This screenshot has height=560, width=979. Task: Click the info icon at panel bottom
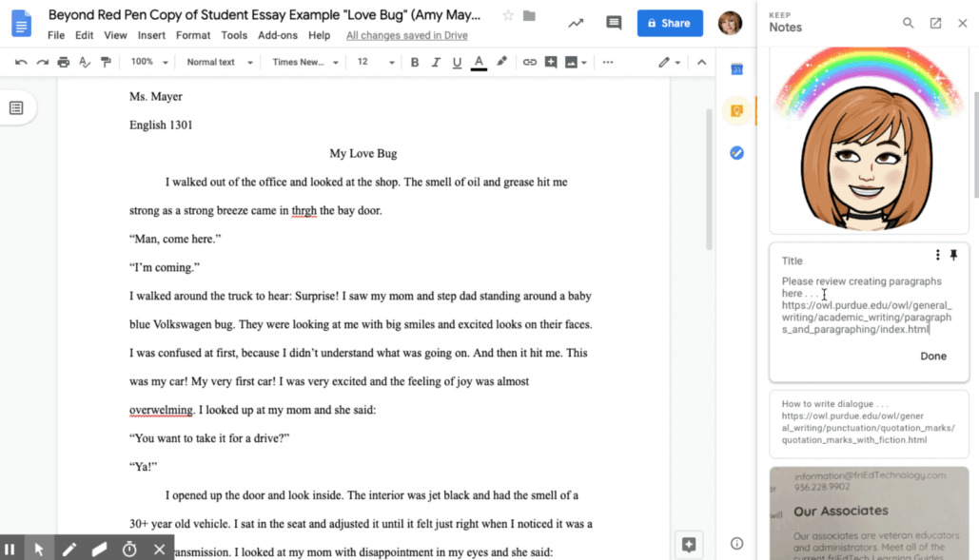pyautogui.click(x=736, y=543)
